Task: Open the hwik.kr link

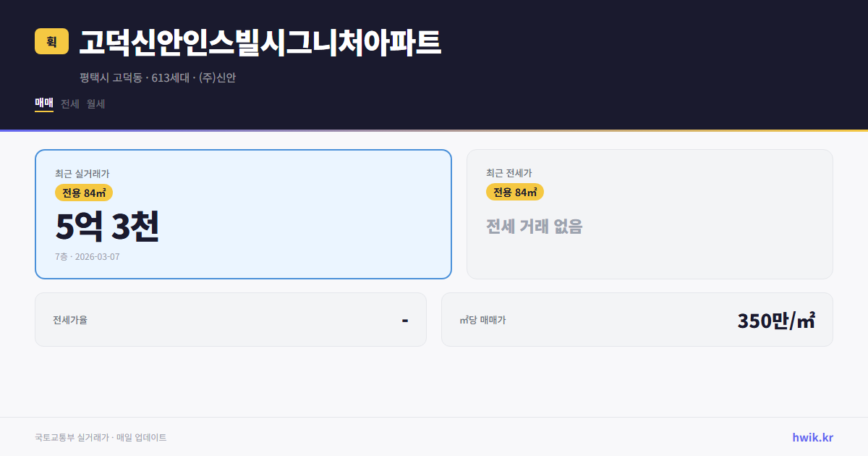Action: (812, 437)
